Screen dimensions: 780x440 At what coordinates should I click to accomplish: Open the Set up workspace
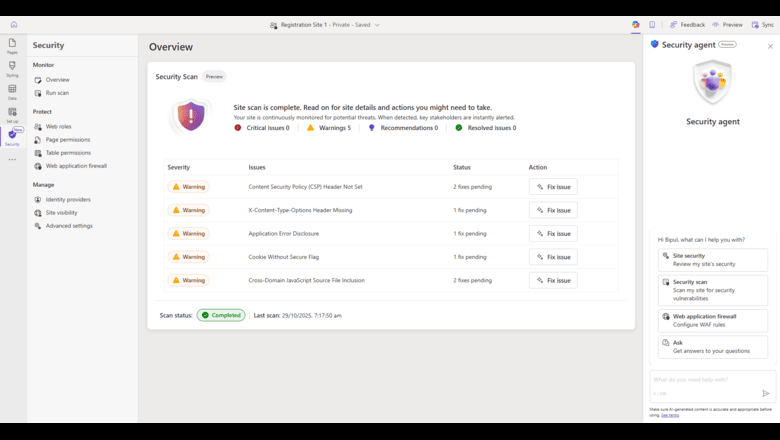(x=12, y=115)
